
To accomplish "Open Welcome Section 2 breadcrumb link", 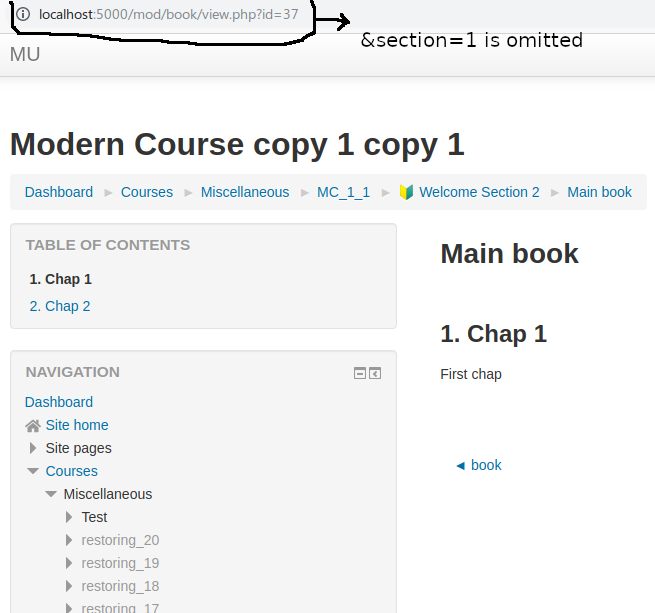I will point(479,192).
